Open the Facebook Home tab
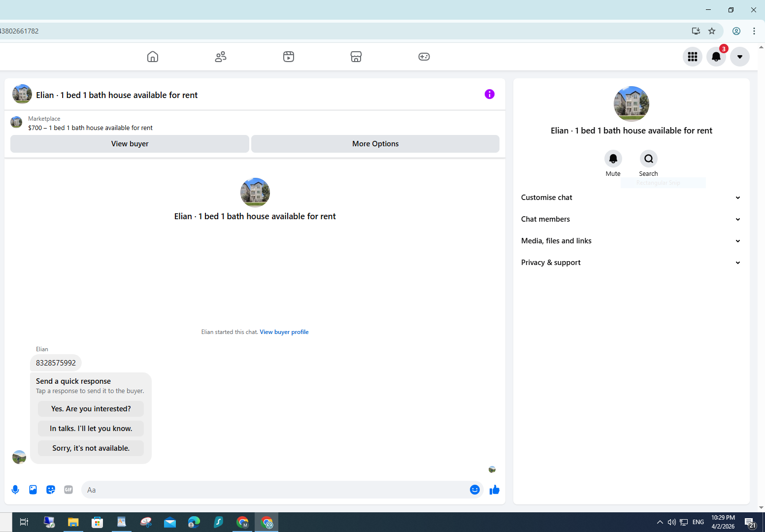Viewport: 765px width, 532px height. [153, 57]
